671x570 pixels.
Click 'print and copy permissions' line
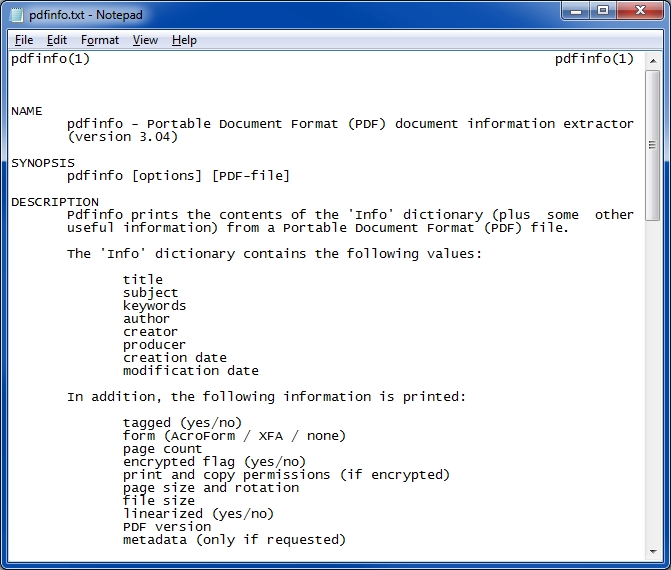click(286, 475)
